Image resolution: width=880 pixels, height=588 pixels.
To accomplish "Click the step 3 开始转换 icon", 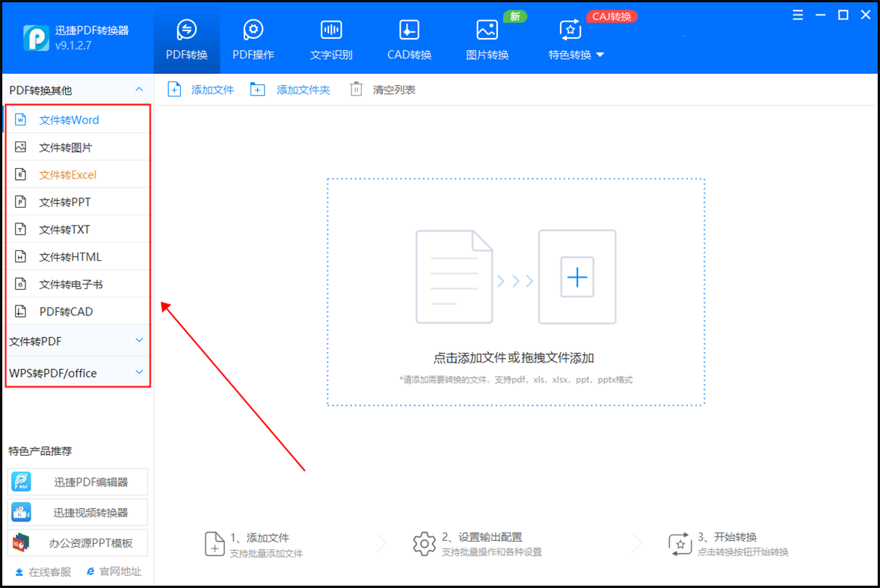I will [x=680, y=544].
